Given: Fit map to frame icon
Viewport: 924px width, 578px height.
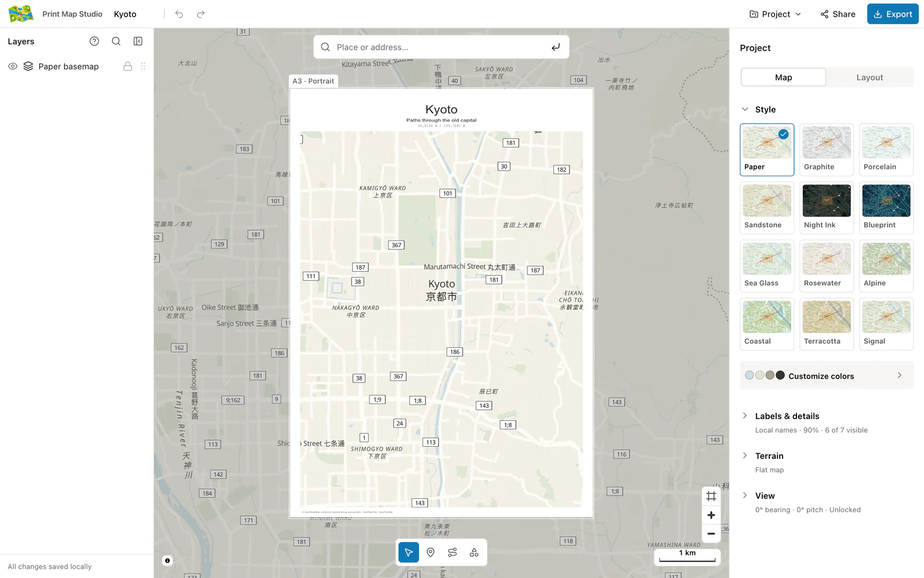Looking at the screenshot, I should coord(711,497).
